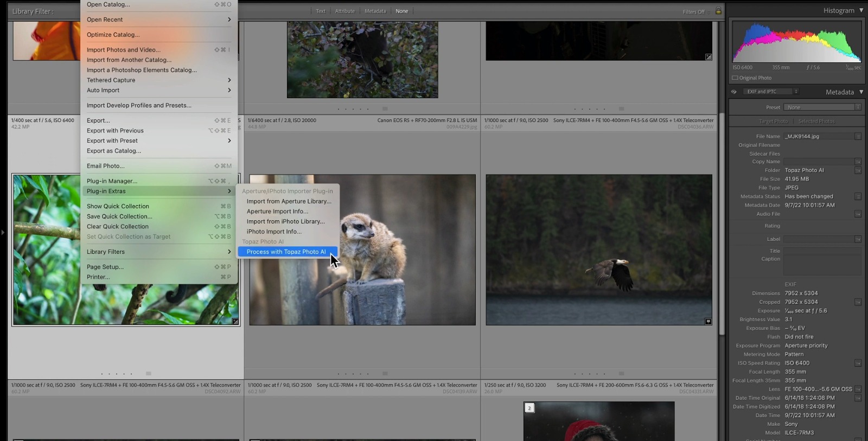Select the Text library filter tab

coord(321,11)
